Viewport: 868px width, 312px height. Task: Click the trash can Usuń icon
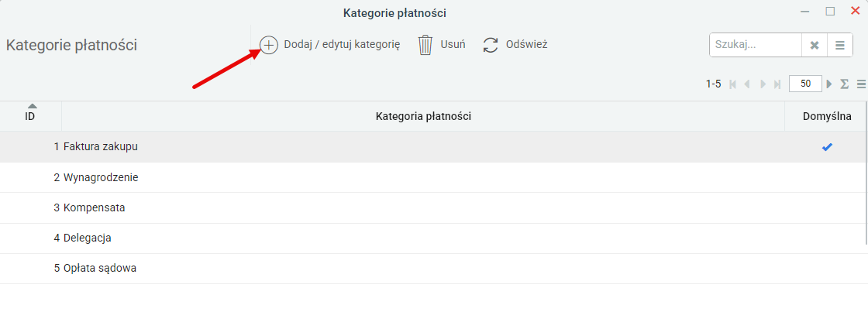tap(425, 45)
